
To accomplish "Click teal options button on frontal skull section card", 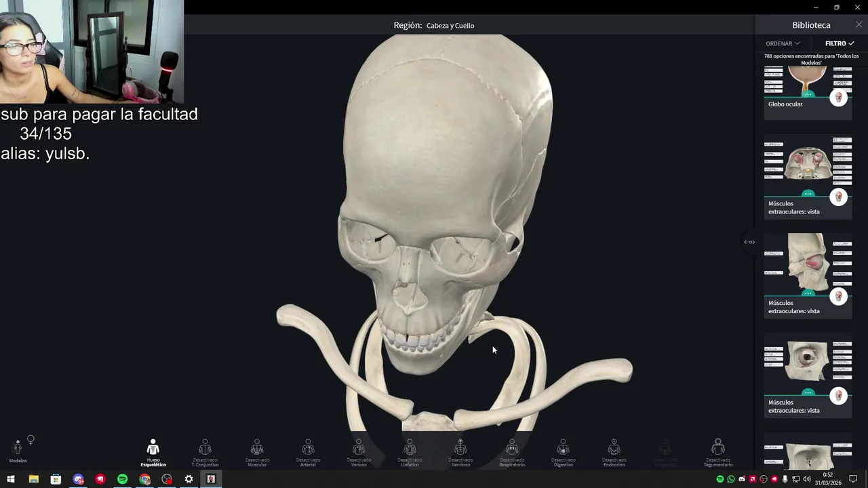I will pos(808,194).
